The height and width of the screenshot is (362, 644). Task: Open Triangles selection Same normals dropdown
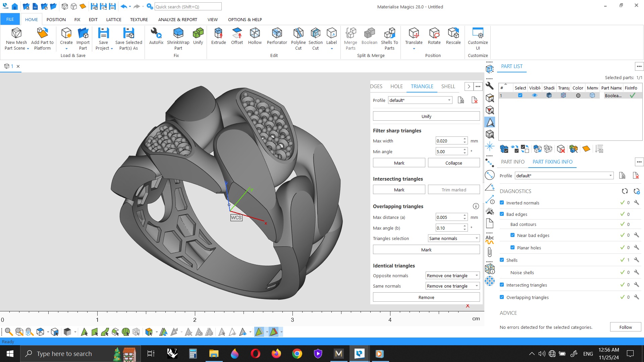[x=454, y=238]
